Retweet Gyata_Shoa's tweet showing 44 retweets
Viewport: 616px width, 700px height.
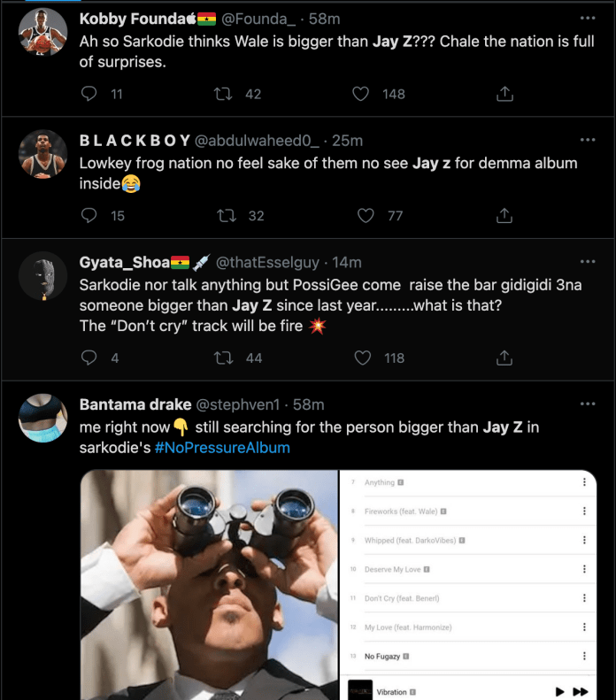pos(223,358)
